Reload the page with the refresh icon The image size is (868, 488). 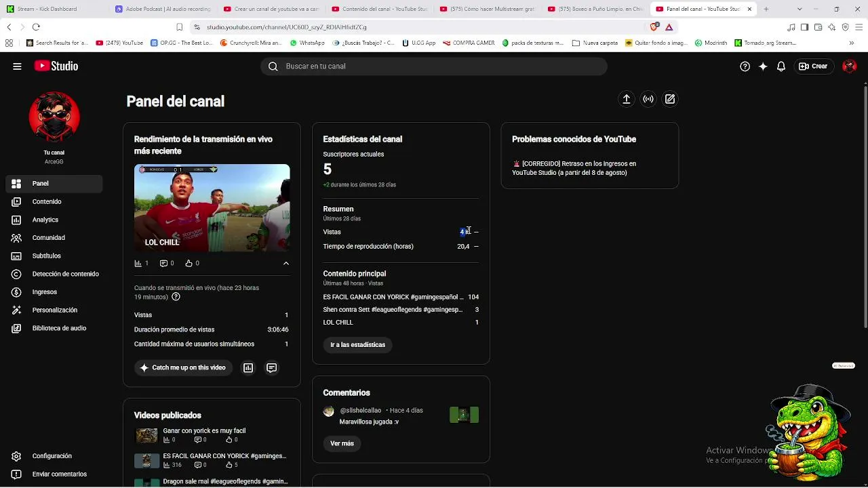36,27
